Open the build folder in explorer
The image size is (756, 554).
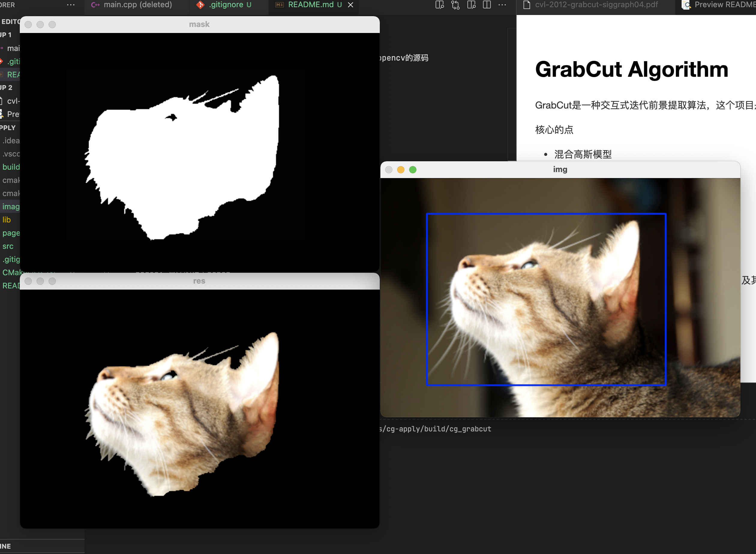click(11, 167)
